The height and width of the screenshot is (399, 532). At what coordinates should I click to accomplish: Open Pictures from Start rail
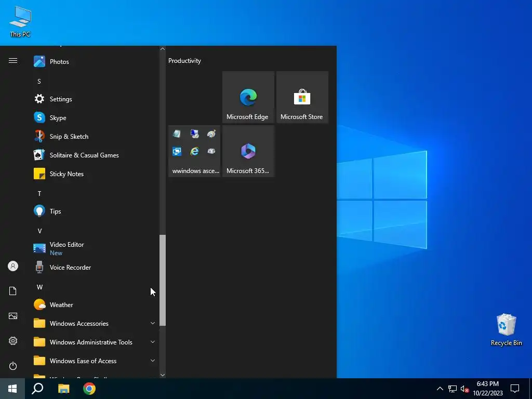click(x=13, y=316)
